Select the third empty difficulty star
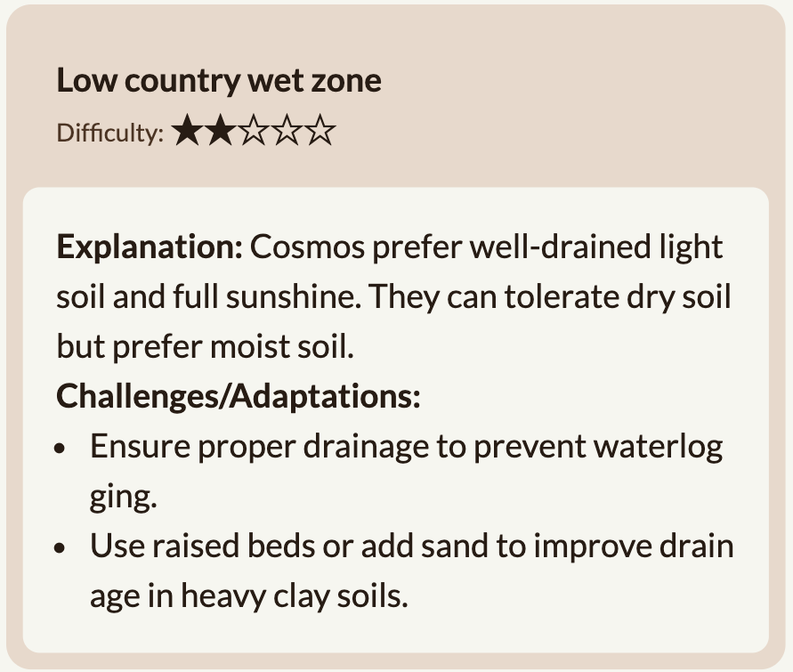 (x=254, y=131)
